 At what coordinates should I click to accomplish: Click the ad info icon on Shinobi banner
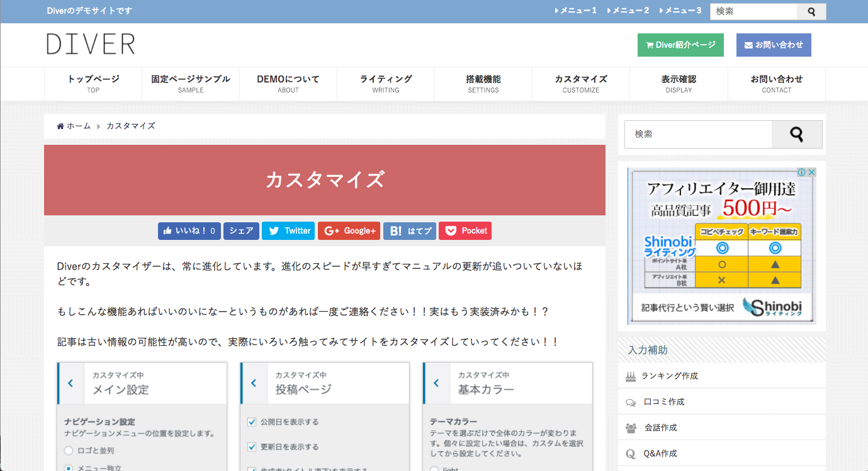pyautogui.click(x=802, y=173)
